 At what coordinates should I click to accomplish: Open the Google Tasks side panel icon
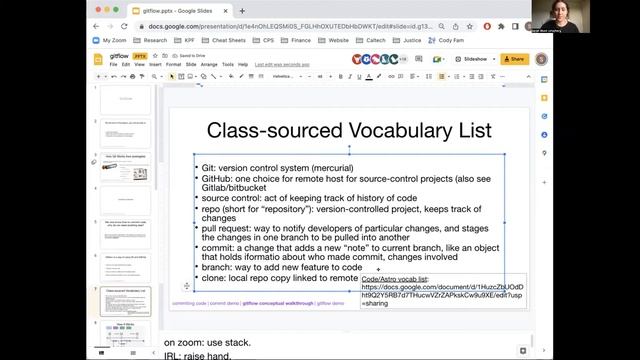544,116
